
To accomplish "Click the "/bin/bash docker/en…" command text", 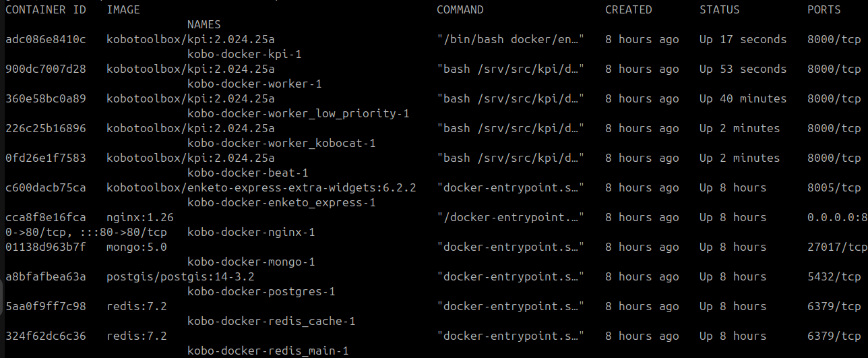I will point(510,39).
